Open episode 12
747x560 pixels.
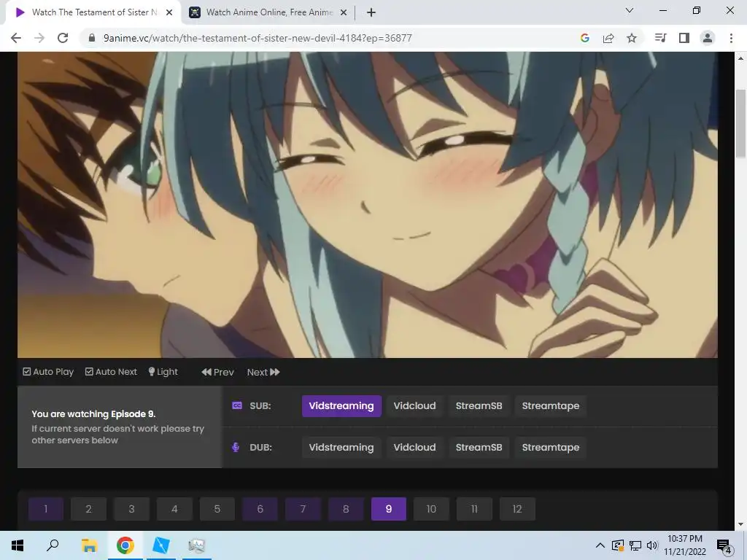pos(517,509)
